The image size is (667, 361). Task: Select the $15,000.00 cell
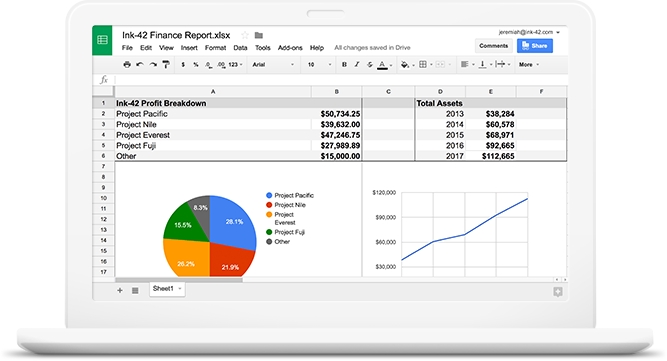336,156
